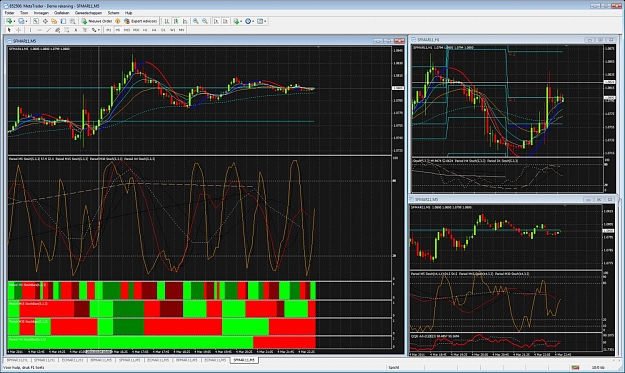
Task: Toggle the Expert Advisors button
Action: pyautogui.click(x=141, y=21)
